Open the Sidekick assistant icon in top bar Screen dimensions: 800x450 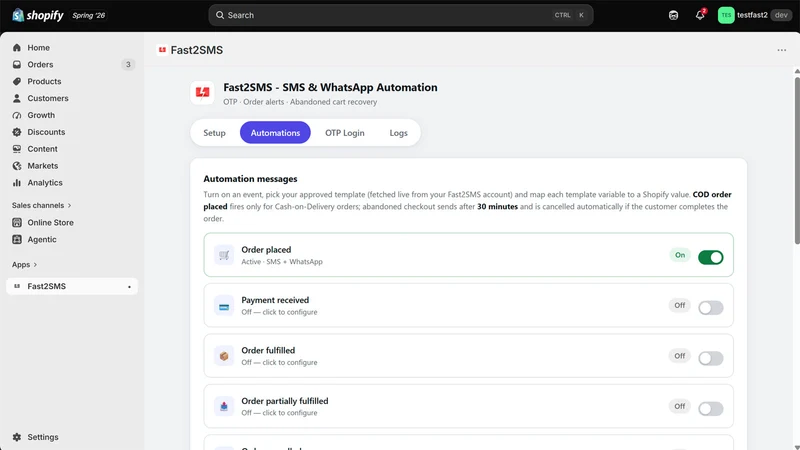coord(673,15)
